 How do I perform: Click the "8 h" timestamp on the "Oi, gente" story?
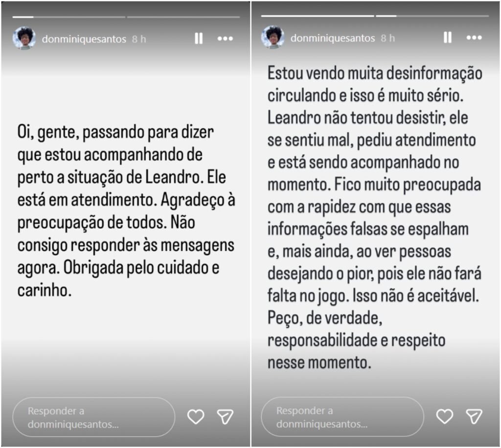coord(139,39)
